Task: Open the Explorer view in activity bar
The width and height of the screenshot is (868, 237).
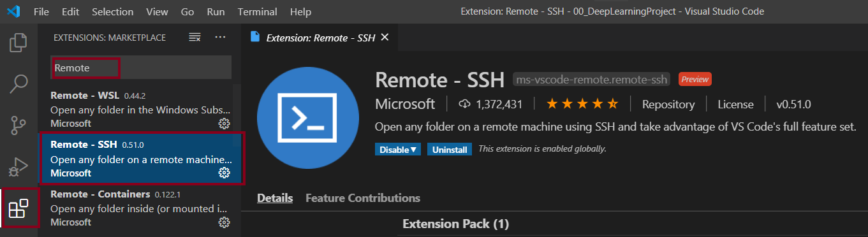Action: pos(19,43)
